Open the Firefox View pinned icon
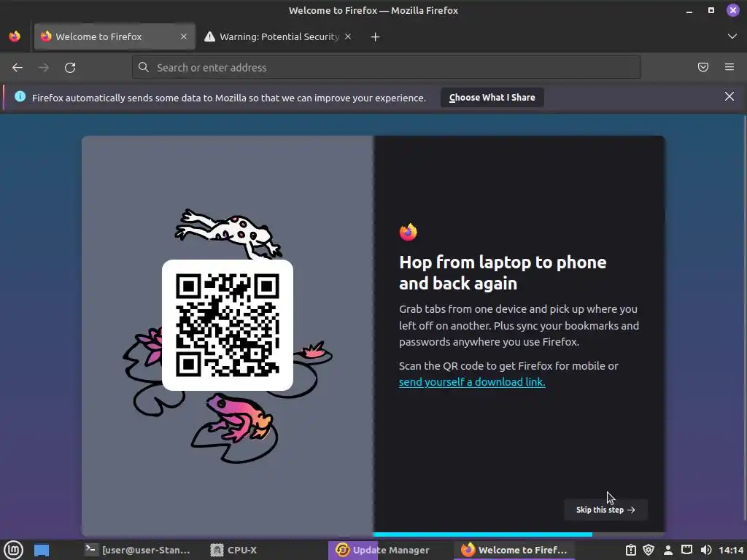This screenshot has height=560, width=747. pyautogui.click(x=15, y=36)
